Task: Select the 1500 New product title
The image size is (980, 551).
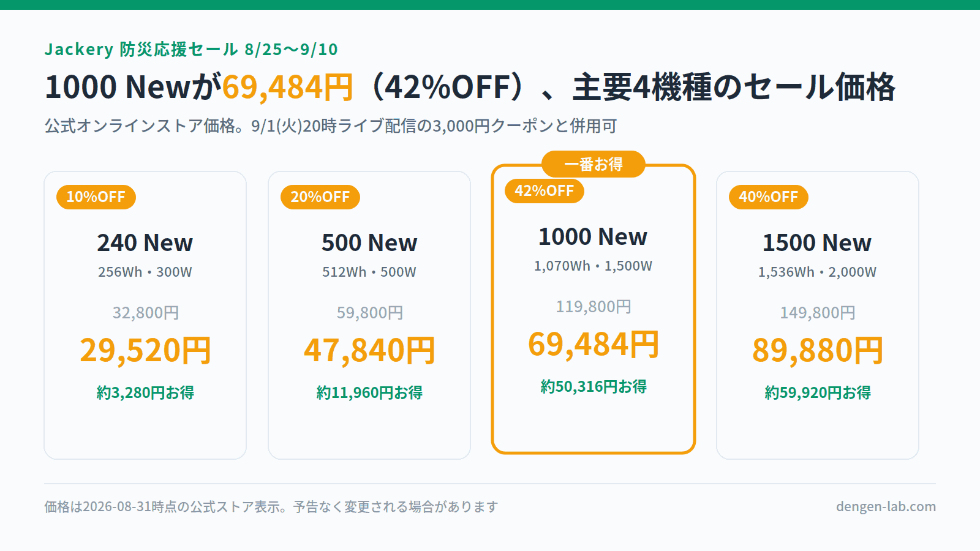Action: point(817,243)
